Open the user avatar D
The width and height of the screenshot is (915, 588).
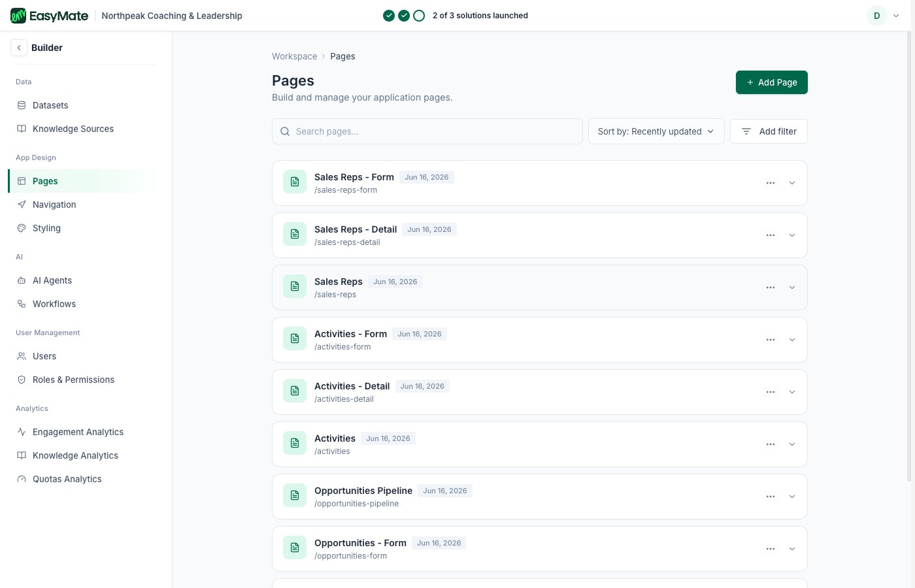click(877, 16)
